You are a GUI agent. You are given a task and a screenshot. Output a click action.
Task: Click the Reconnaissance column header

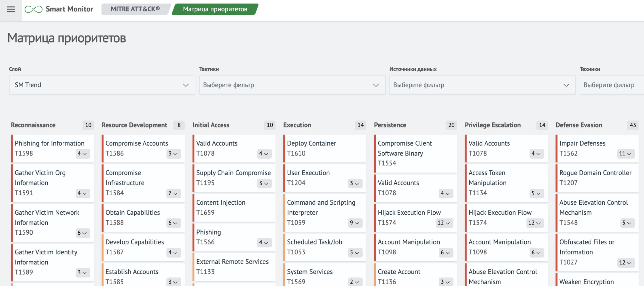pyautogui.click(x=33, y=125)
